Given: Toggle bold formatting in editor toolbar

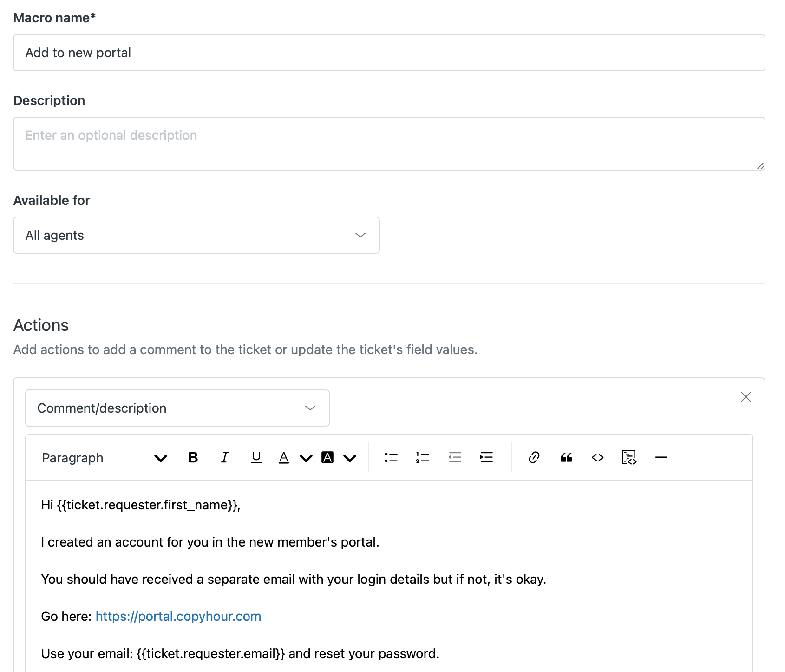Looking at the screenshot, I should coord(193,458).
